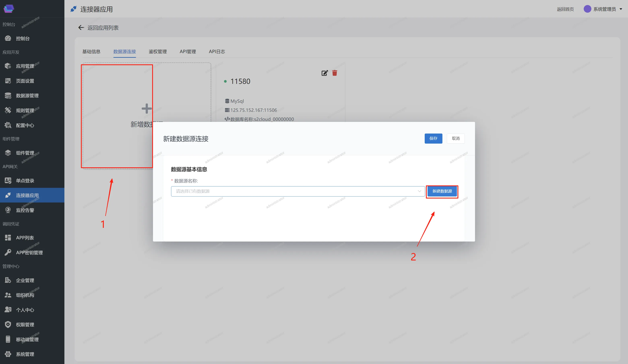
Task: Open 单点登录 in the sidebar
Action: (25, 181)
